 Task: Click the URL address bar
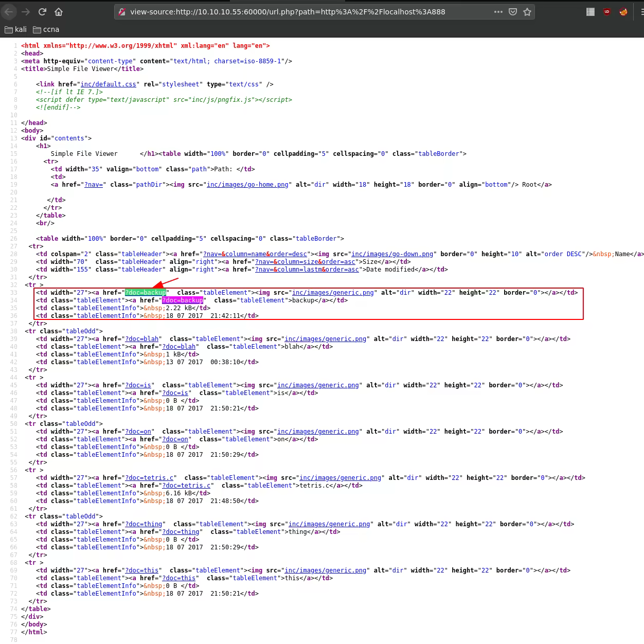[309, 12]
